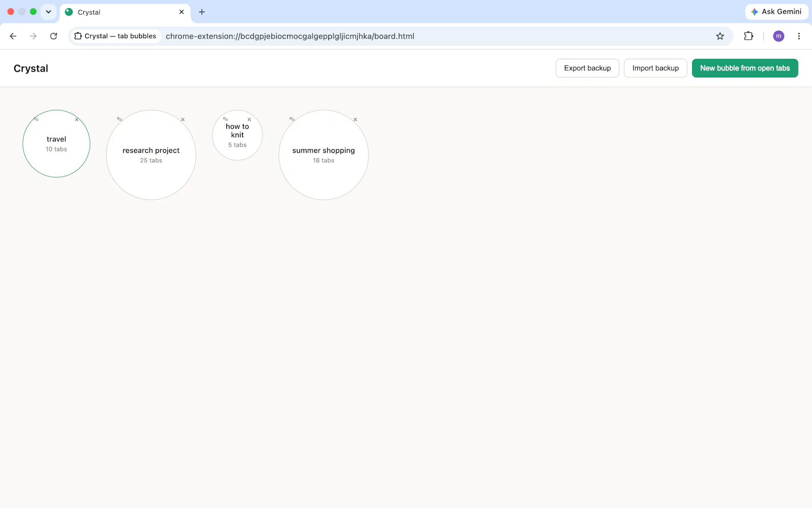812x508 pixels.
Task: Click the 10 tabs count label
Action: 56,149
